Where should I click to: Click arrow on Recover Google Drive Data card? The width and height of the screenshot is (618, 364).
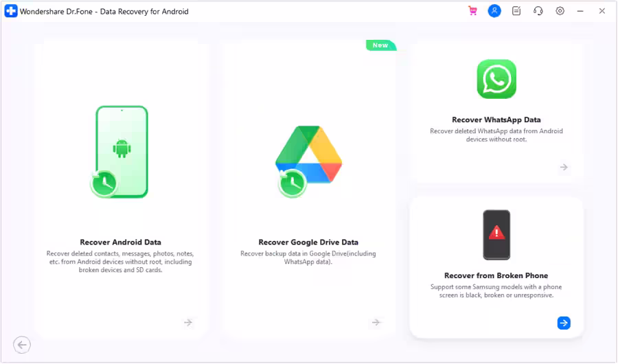(376, 323)
